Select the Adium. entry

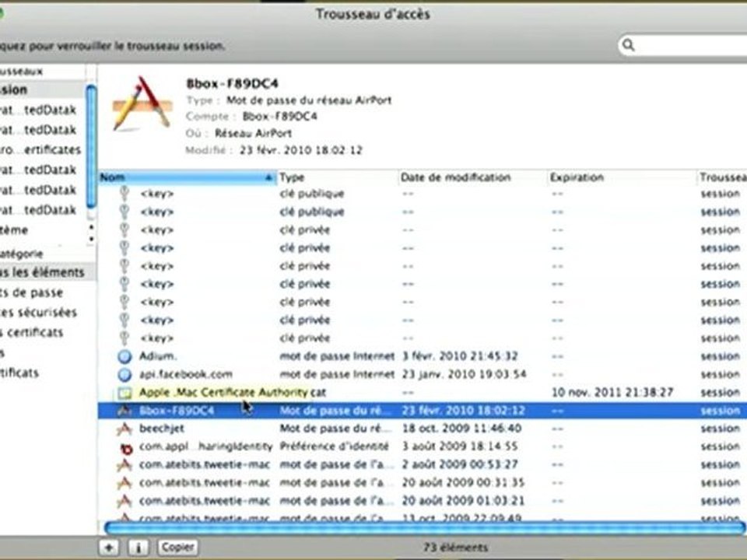158,355
